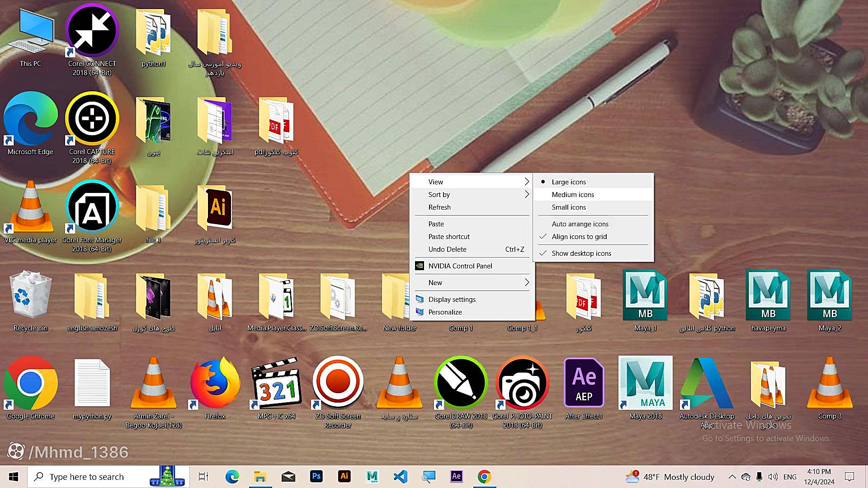Select Large icons view option
The height and width of the screenshot is (488, 868).
click(594, 182)
